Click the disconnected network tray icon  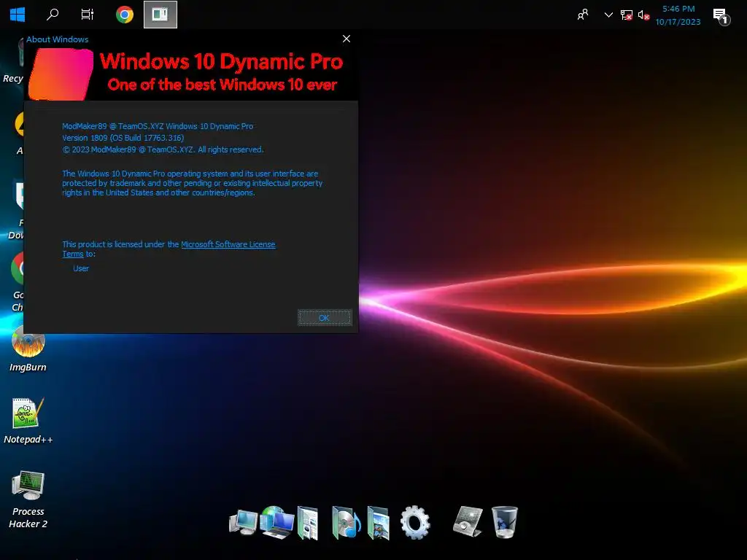[x=627, y=15]
